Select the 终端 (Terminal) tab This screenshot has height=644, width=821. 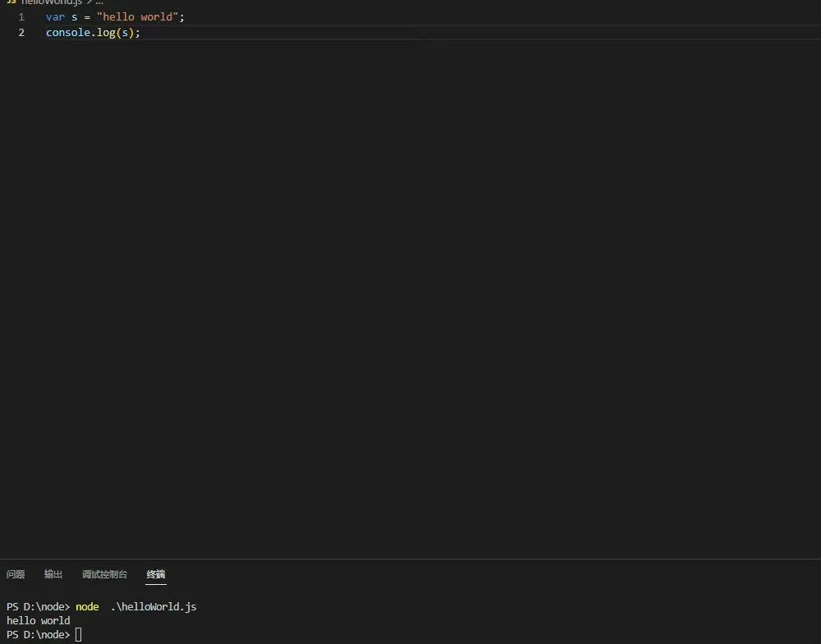[156, 574]
